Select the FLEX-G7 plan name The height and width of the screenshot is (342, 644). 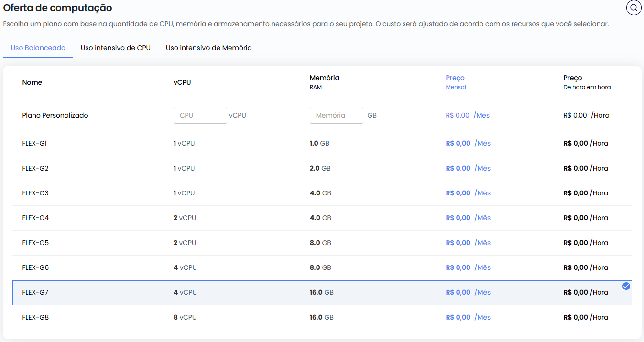pyautogui.click(x=35, y=292)
